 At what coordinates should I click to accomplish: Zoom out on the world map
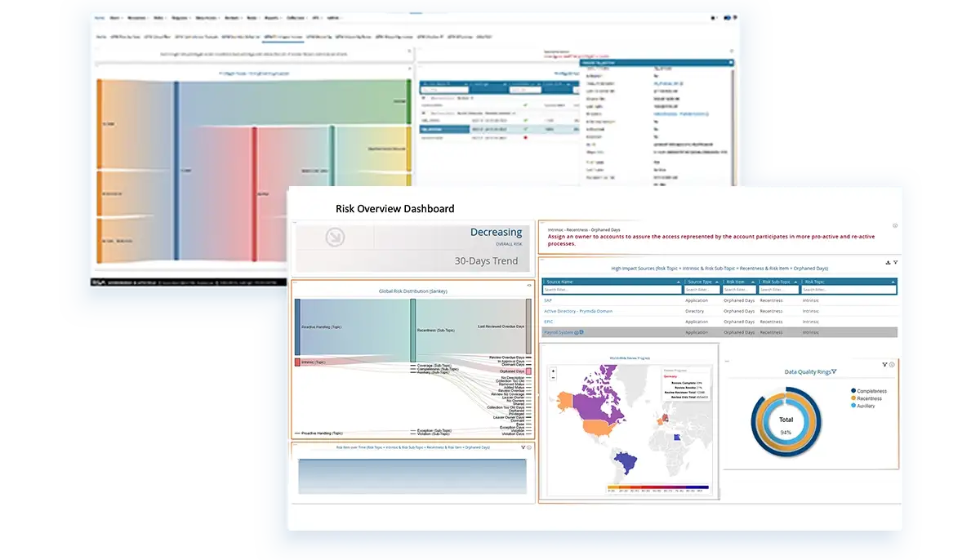pyautogui.click(x=554, y=378)
